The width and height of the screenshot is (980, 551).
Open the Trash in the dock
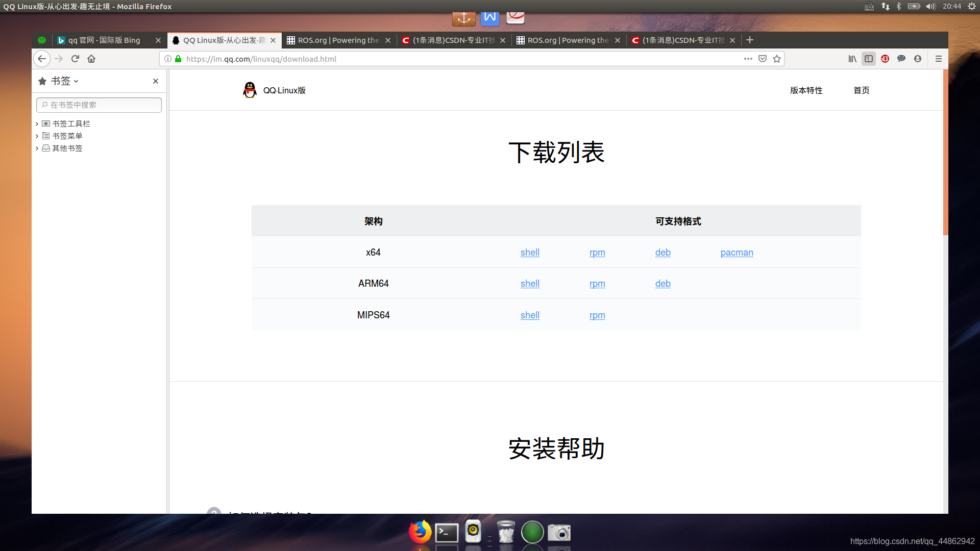506,532
